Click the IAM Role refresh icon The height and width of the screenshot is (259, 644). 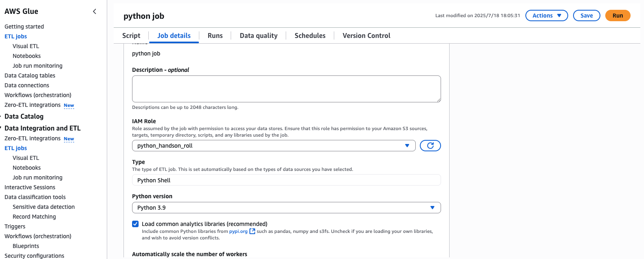point(430,146)
